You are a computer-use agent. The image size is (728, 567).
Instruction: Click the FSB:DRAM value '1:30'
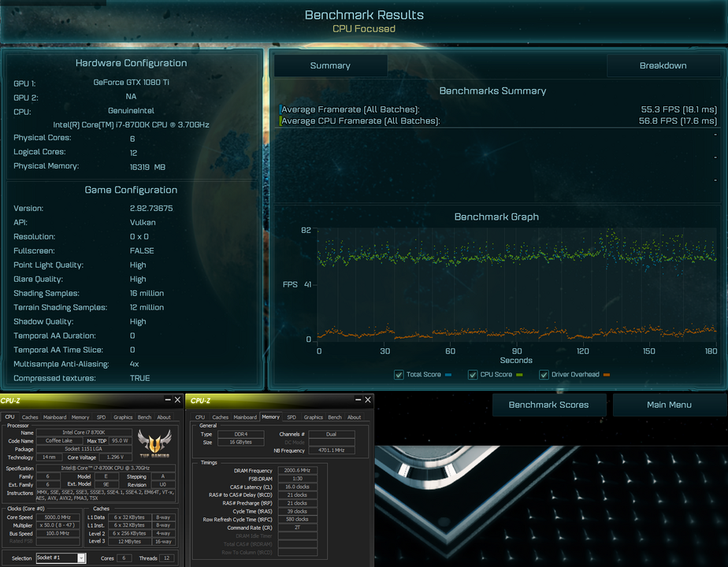[x=297, y=479]
